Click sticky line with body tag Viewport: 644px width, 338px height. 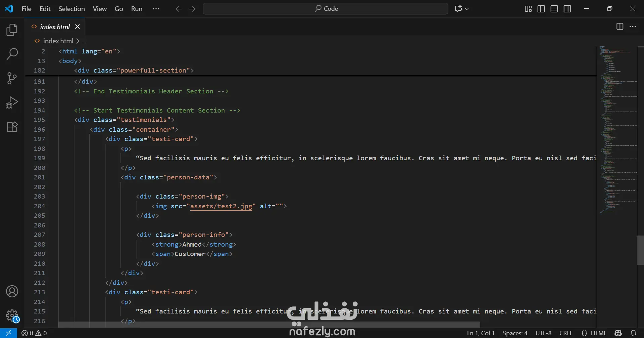70,61
